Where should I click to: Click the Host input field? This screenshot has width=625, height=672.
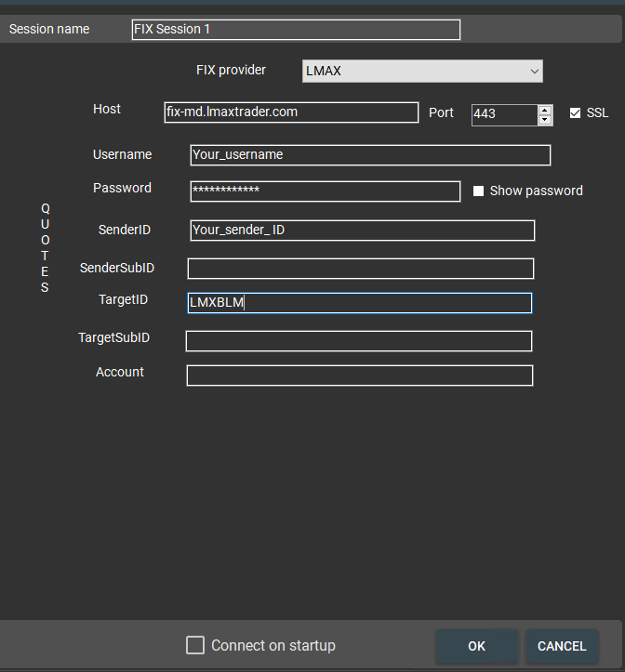291,112
